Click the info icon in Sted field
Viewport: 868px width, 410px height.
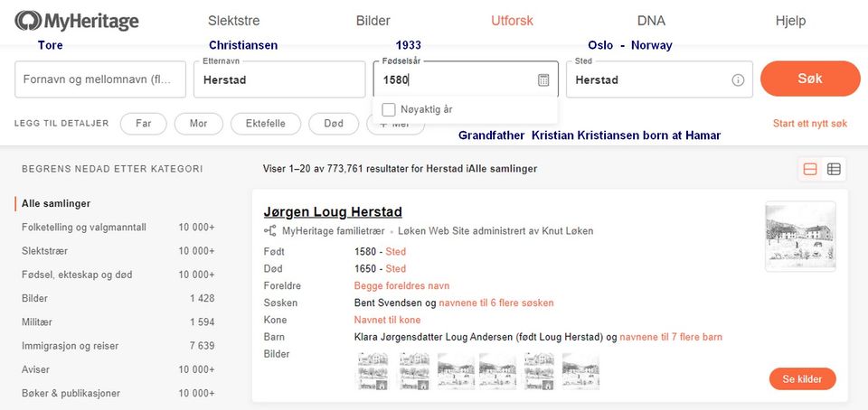coord(738,79)
